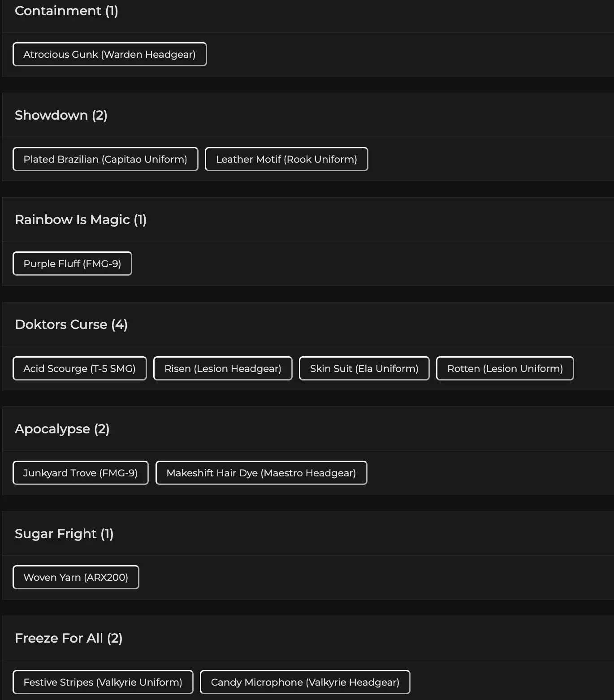Select Plated Brazilian (Capitao Uniform) item
This screenshot has width=614, height=700.
click(105, 159)
